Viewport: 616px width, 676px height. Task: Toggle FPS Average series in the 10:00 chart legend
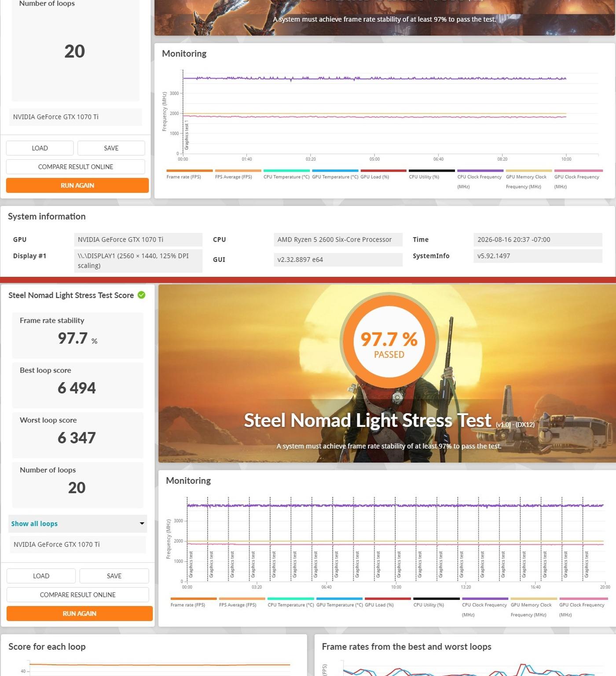(x=238, y=174)
